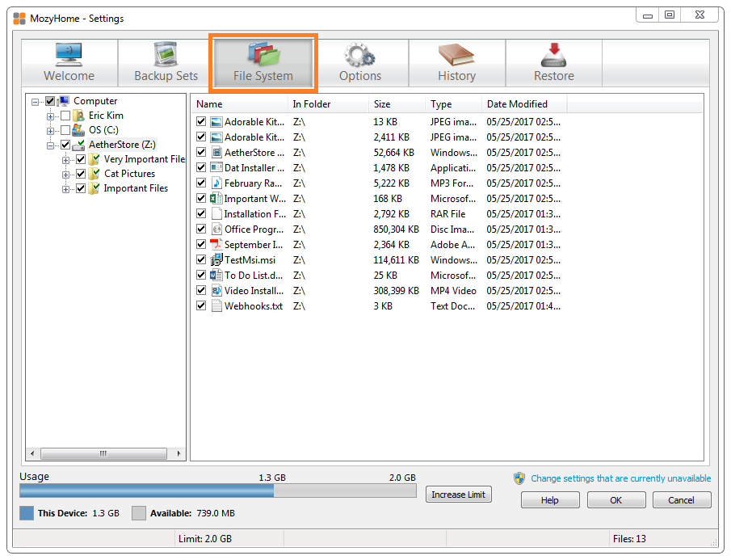
Task: Uncheck the Cat Pictures folder checkbox
Action: 81,174
